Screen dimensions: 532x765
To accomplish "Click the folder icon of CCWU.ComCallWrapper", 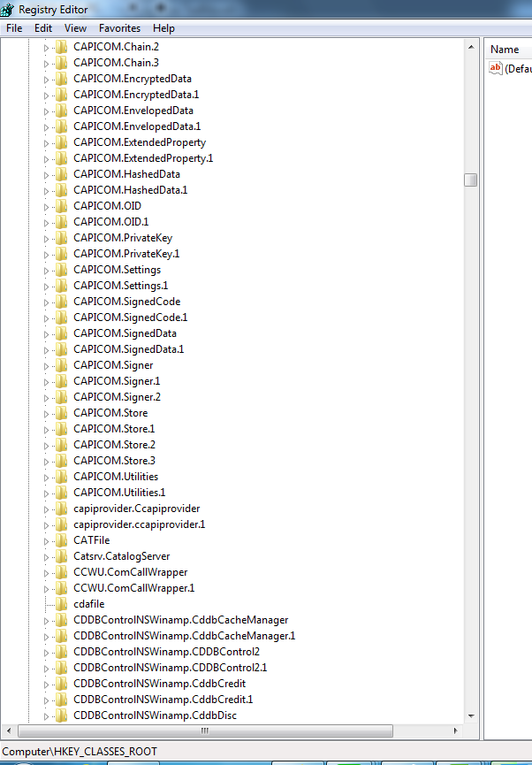I will pyautogui.click(x=61, y=572).
